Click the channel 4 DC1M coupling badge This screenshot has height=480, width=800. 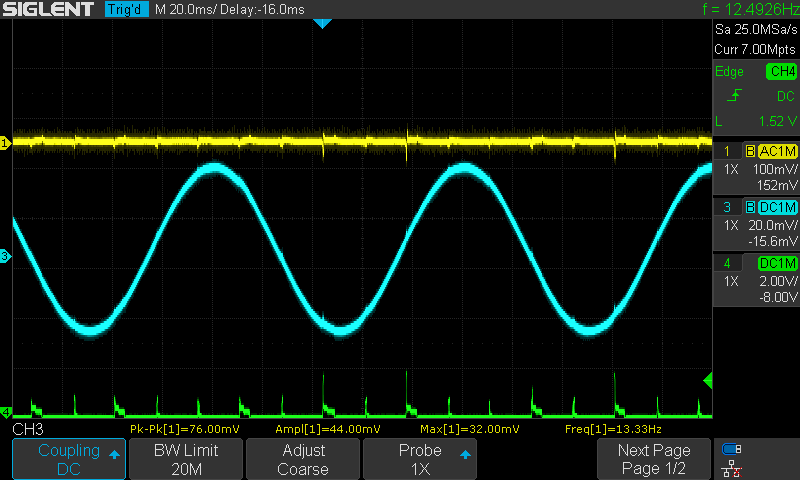pyautogui.click(x=778, y=263)
